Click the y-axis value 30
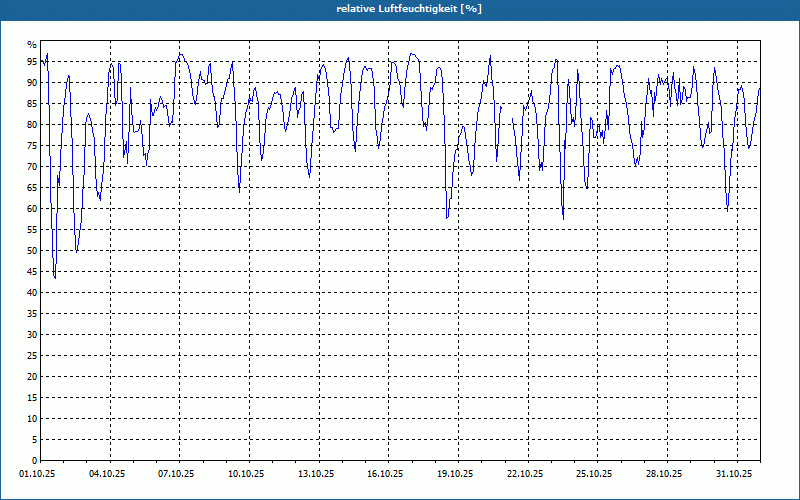The image size is (800, 500). click(x=32, y=335)
